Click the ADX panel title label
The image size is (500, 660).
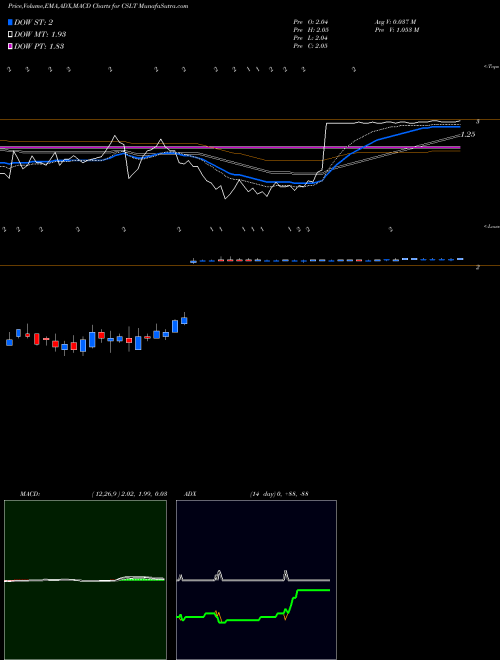tap(190, 493)
